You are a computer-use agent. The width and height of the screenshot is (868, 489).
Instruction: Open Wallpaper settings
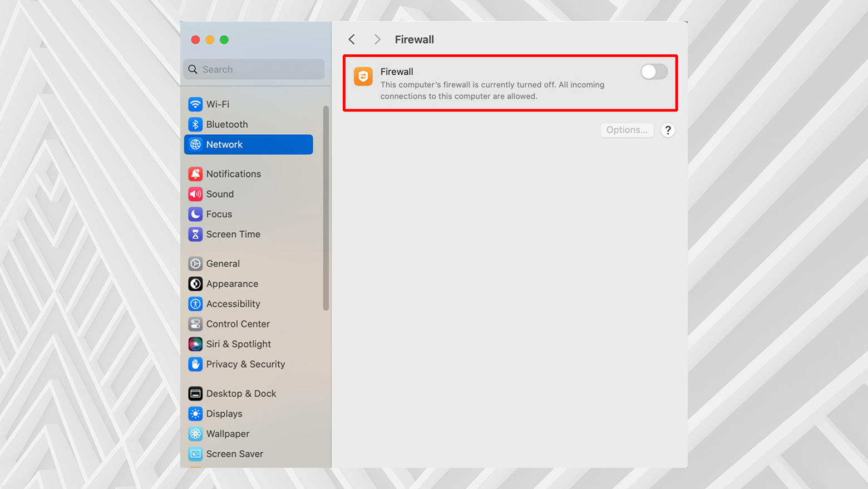pos(227,433)
